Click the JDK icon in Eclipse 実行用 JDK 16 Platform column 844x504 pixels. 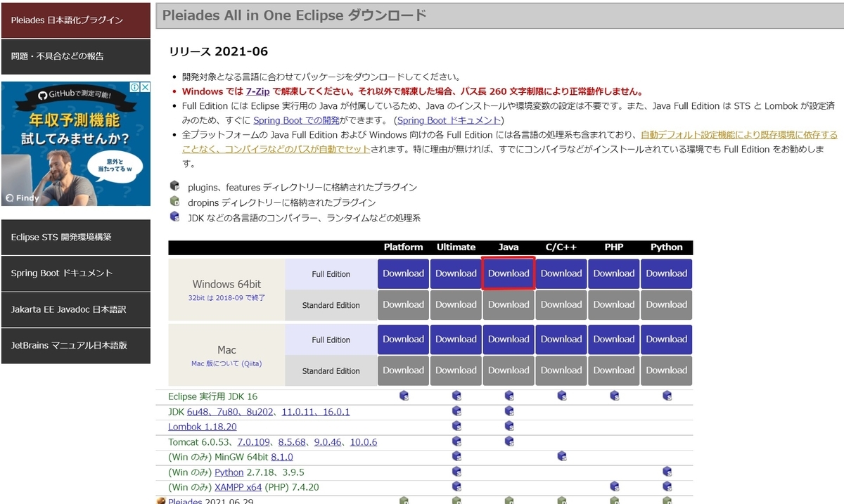coord(404,396)
